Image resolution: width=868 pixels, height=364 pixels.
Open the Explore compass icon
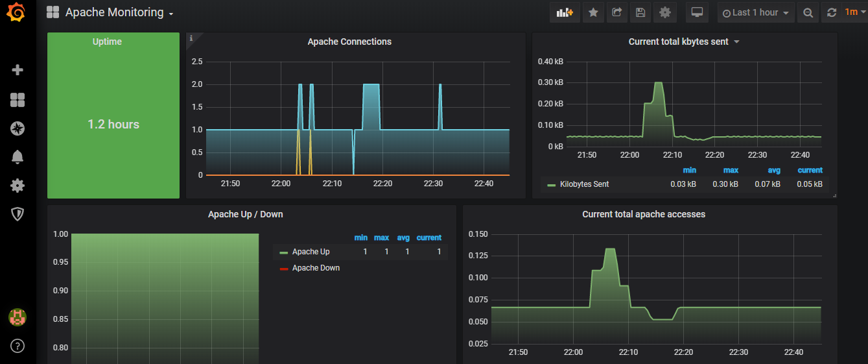click(18, 128)
